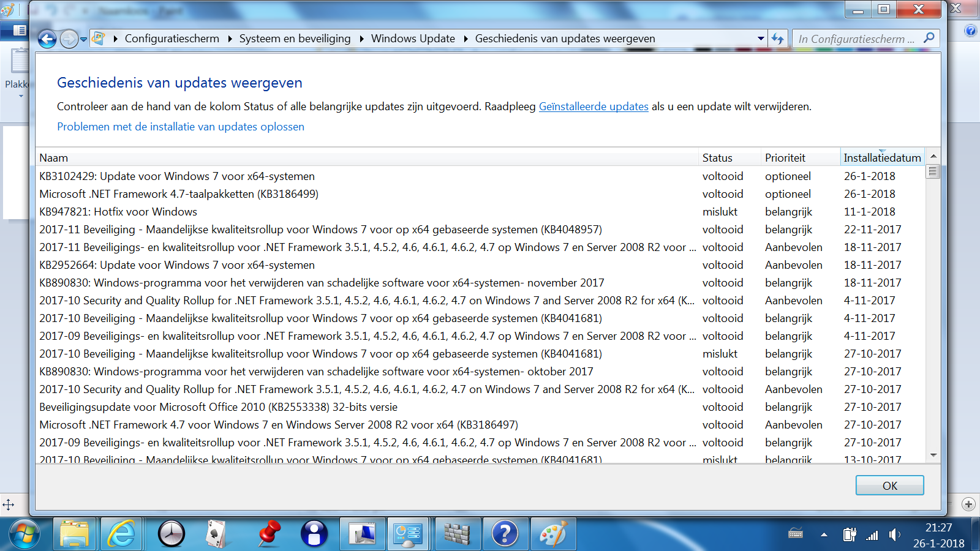Go to Windows Update breadcrumb
This screenshot has width=980, height=551.
point(413,39)
